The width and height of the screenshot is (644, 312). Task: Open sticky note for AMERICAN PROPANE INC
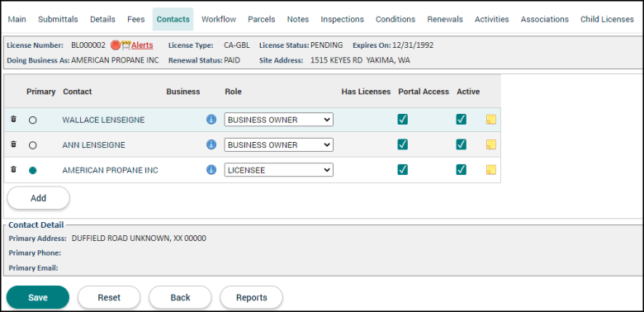click(x=490, y=169)
